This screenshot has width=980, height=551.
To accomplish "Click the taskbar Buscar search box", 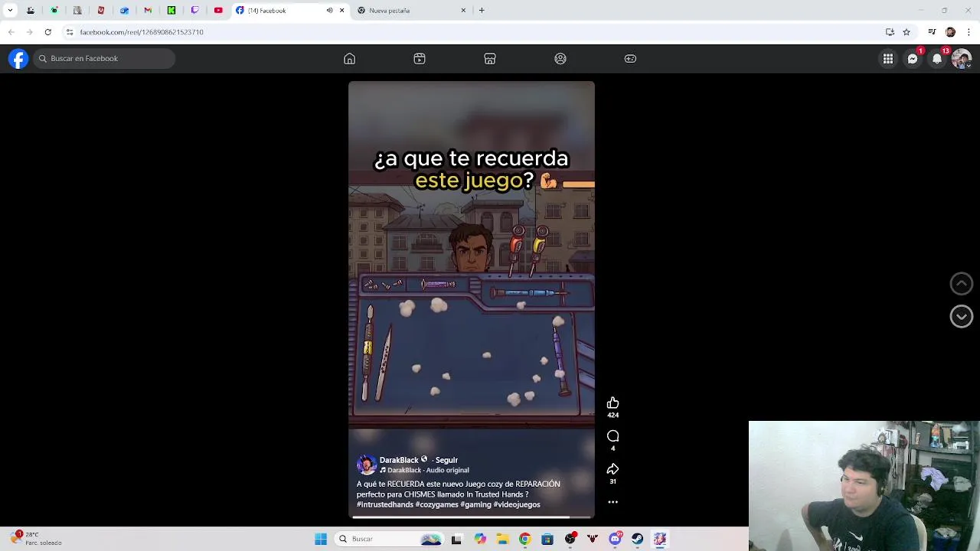I will click(390, 539).
